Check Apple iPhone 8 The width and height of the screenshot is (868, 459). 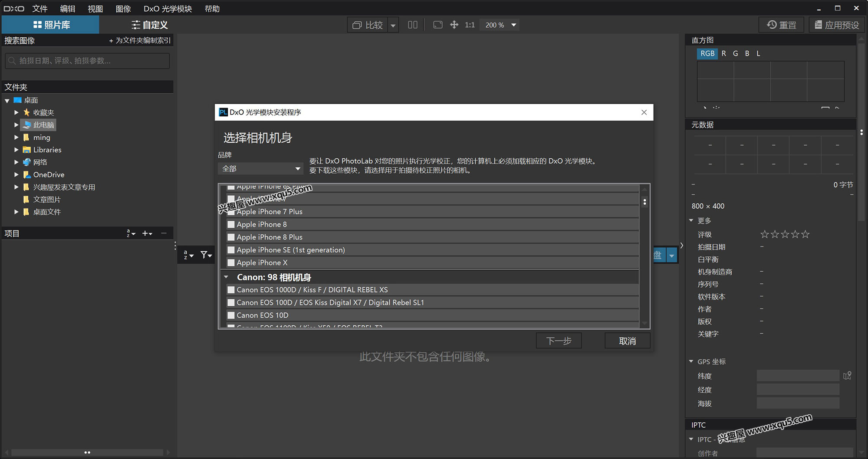coord(231,224)
